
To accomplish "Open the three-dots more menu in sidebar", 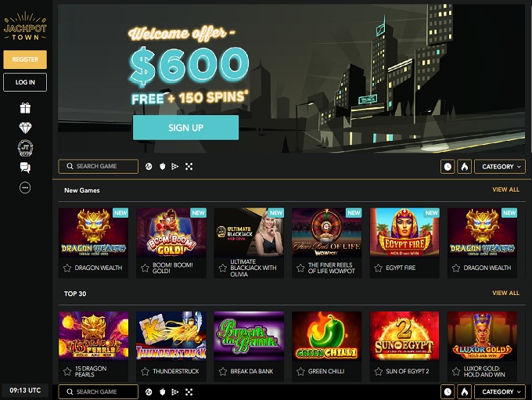I will [25, 187].
